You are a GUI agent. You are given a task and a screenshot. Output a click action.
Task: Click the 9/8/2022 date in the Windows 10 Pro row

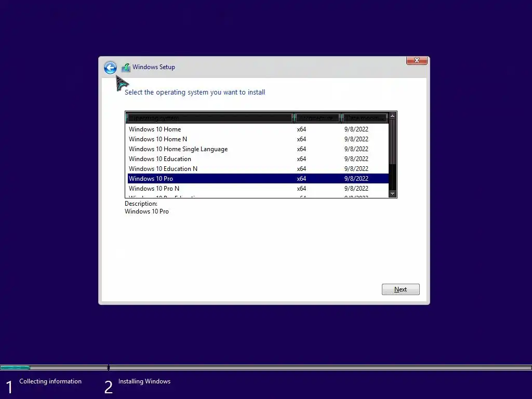pyautogui.click(x=356, y=179)
